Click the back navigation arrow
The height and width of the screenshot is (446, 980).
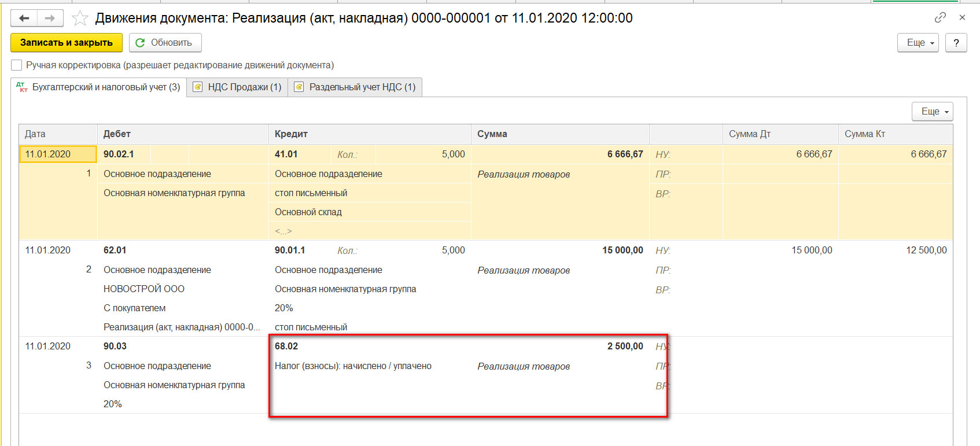24,19
